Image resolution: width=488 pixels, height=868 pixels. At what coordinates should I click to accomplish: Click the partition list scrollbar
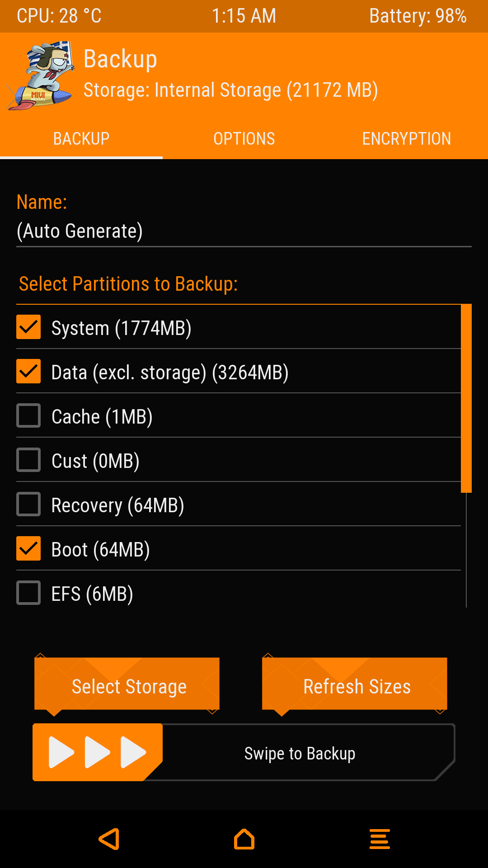[x=466, y=398]
